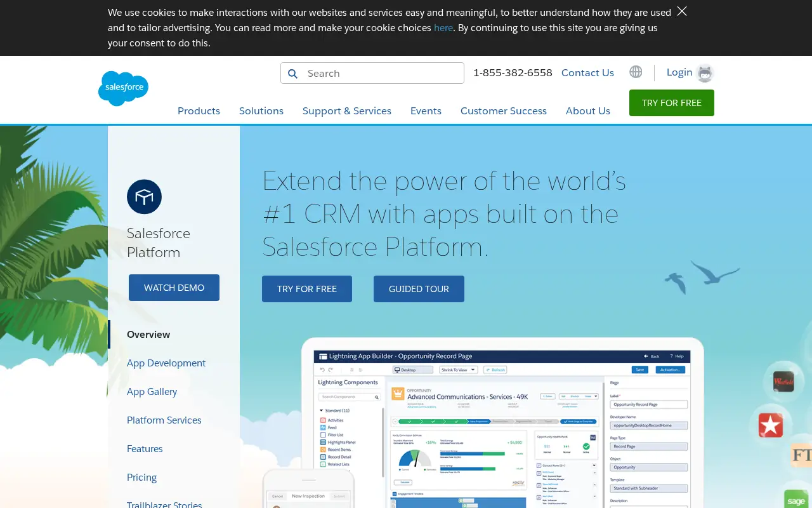The height and width of the screenshot is (508, 812).
Task: Call link 1-855-382-6558
Action: pos(513,72)
